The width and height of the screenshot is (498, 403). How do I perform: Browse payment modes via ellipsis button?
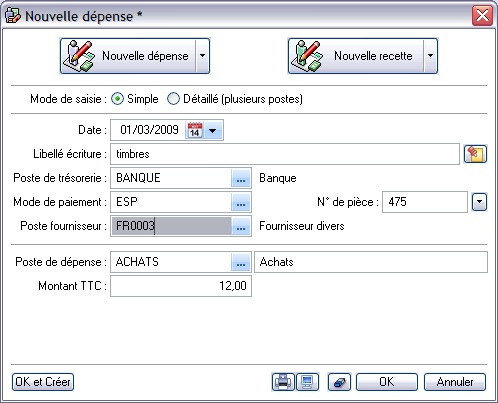coord(241,202)
